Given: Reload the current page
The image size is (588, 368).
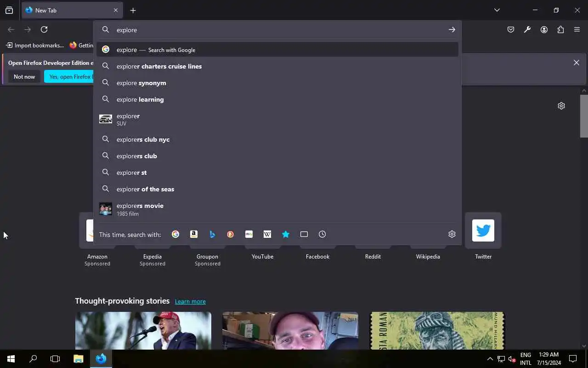Looking at the screenshot, I should (44, 29).
